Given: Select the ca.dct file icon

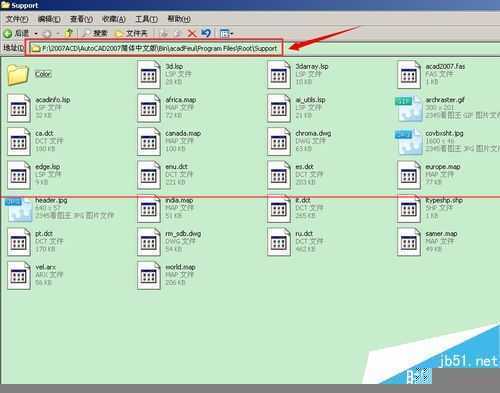Looking at the screenshot, I should tap(19, 142).
